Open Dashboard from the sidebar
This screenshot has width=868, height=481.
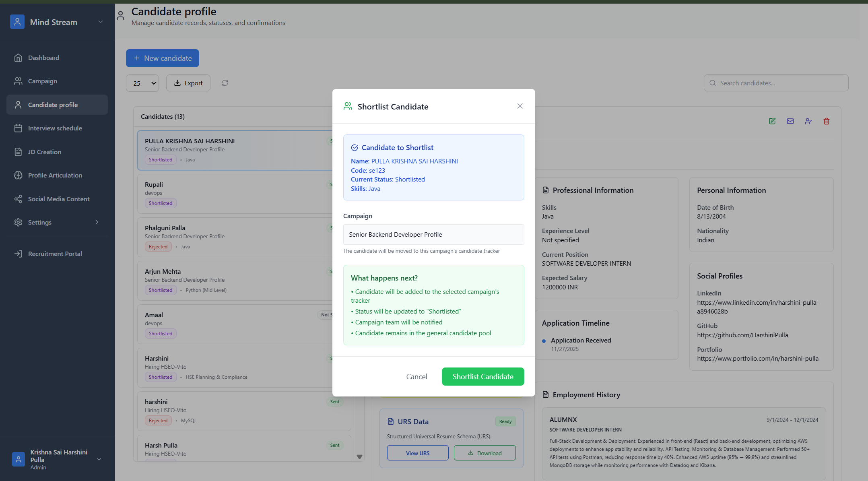point(43,58)
